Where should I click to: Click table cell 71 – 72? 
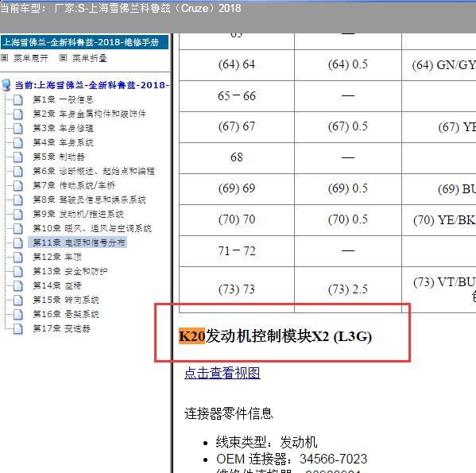(237, 251)
